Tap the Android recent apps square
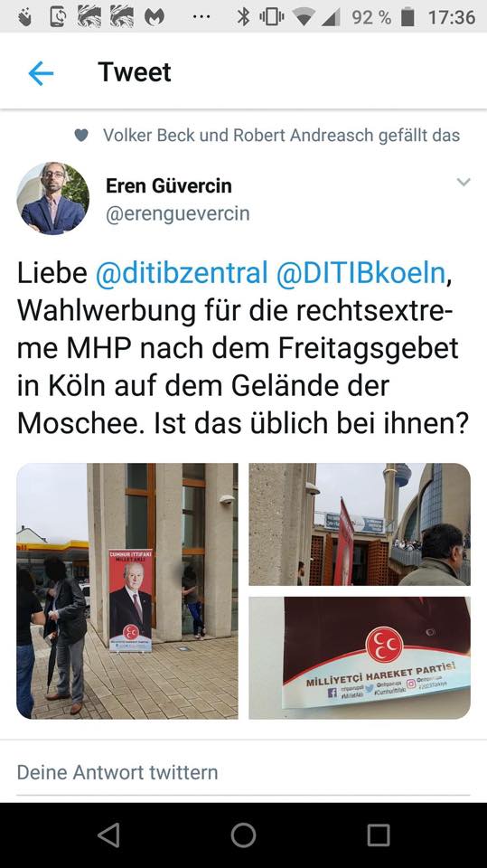This screenshot has height=868, width=487. coord(379,835)
